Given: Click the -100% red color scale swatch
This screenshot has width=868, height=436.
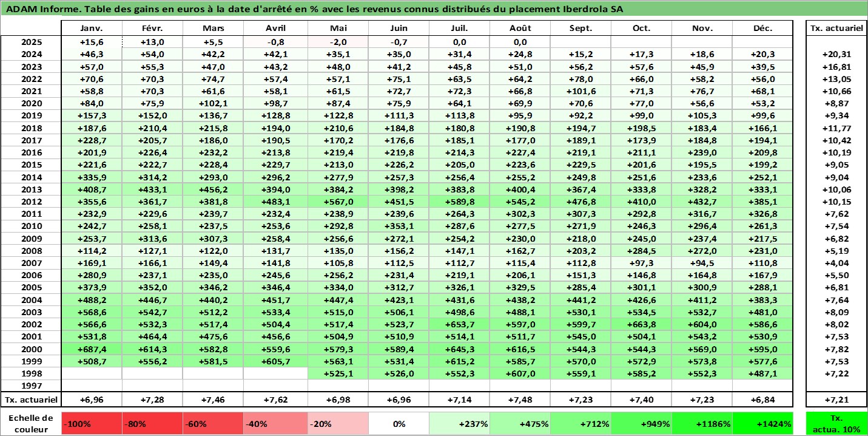Looking at the screenshot, I should [x=92, y=424].
